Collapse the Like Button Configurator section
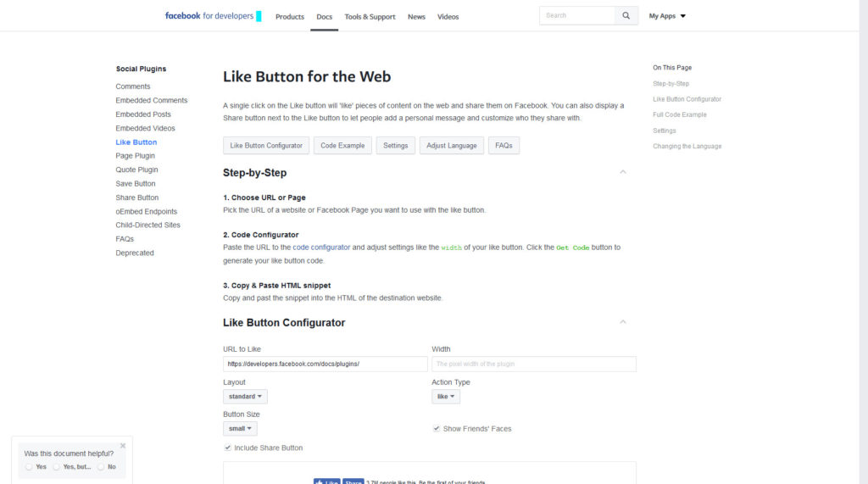 pyautogui.click(x=623, y=322)
